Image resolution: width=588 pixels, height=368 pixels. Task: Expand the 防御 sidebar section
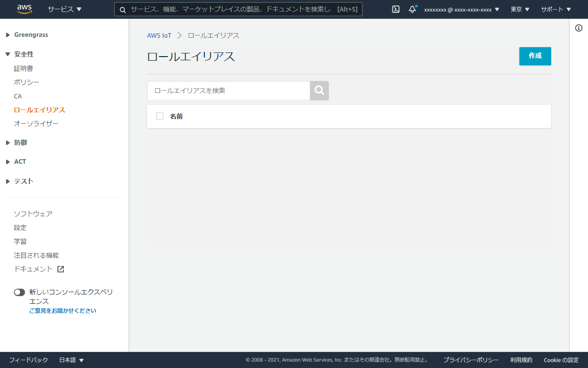coord(20,142)
